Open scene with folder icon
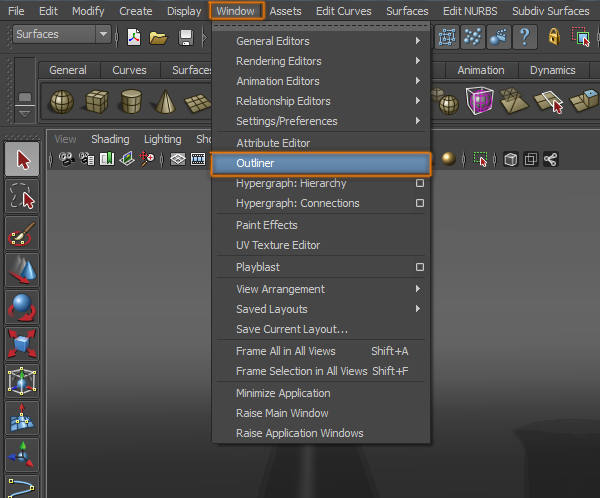The image size is (600, 498). click(158, 37)
